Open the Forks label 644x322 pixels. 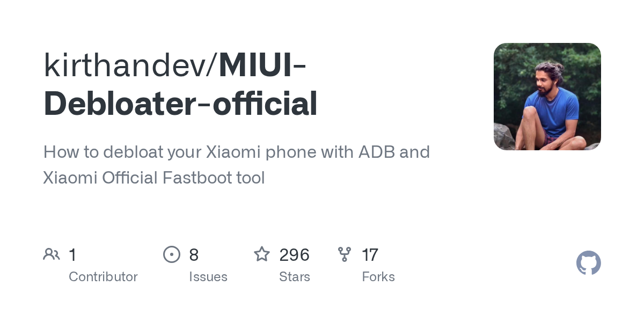[378, 277]
